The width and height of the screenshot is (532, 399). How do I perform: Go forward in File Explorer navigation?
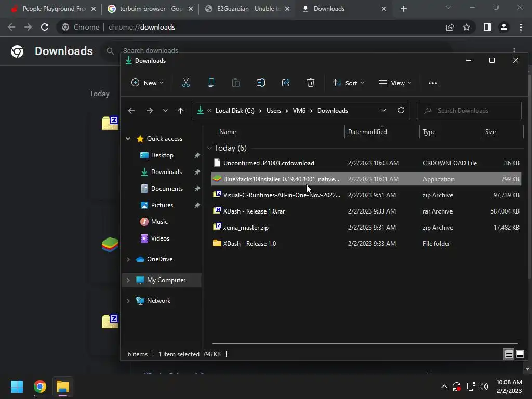149,111
